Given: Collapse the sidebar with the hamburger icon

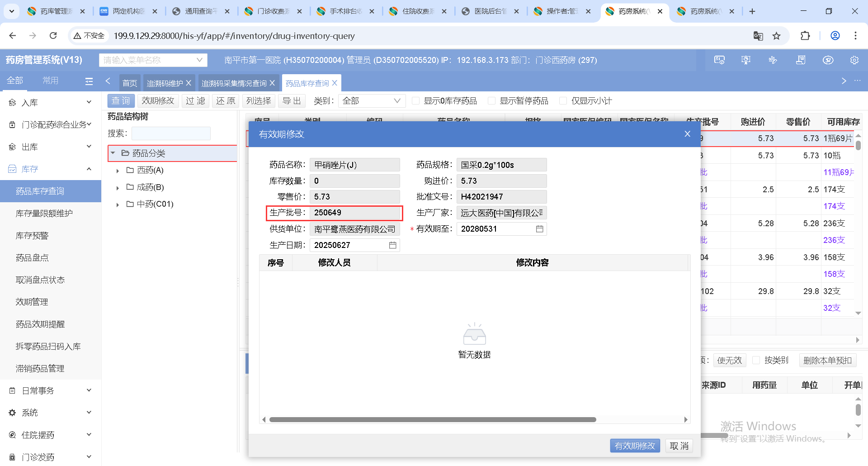Looking at the screenshot, I should (89, 81).
